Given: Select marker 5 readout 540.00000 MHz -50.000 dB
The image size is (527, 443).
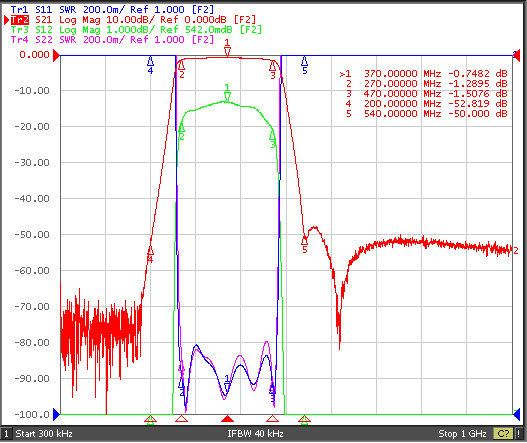Looking at the screenshot, I should pyautogui.click(x=427, y=114).
